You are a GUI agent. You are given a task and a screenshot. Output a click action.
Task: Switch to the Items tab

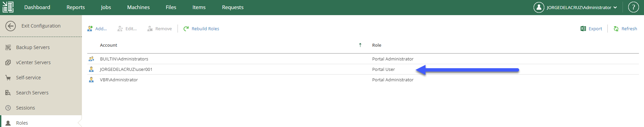[199, 7]
